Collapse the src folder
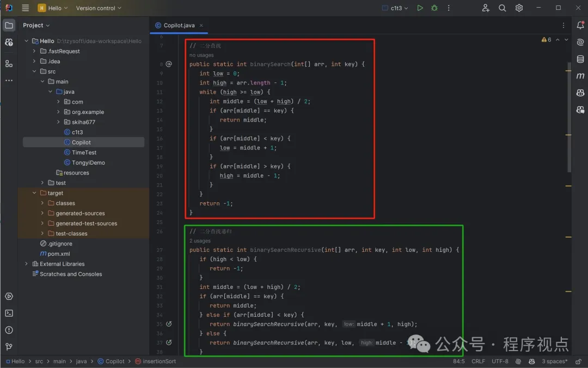 tap(34, 71)
